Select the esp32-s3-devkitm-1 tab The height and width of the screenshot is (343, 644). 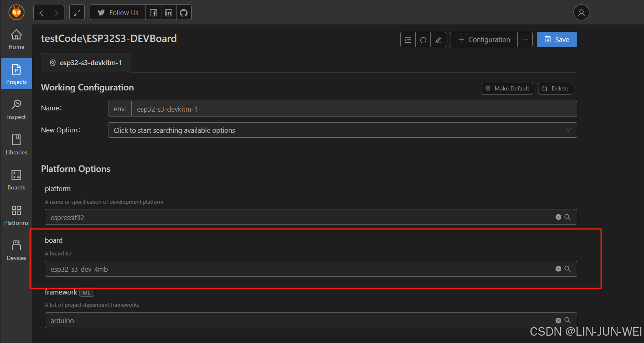[x=86, y=63]
